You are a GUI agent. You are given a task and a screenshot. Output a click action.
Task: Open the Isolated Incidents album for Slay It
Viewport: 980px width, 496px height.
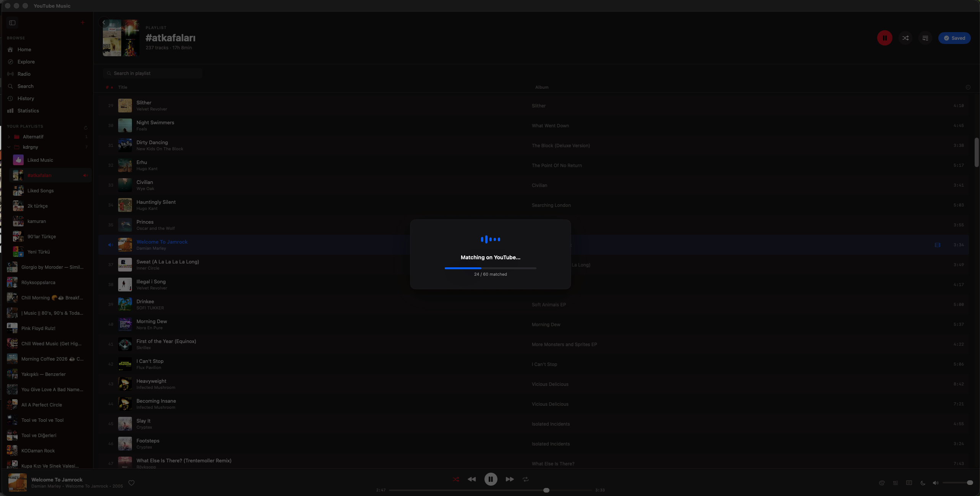[x=551, y=424]
